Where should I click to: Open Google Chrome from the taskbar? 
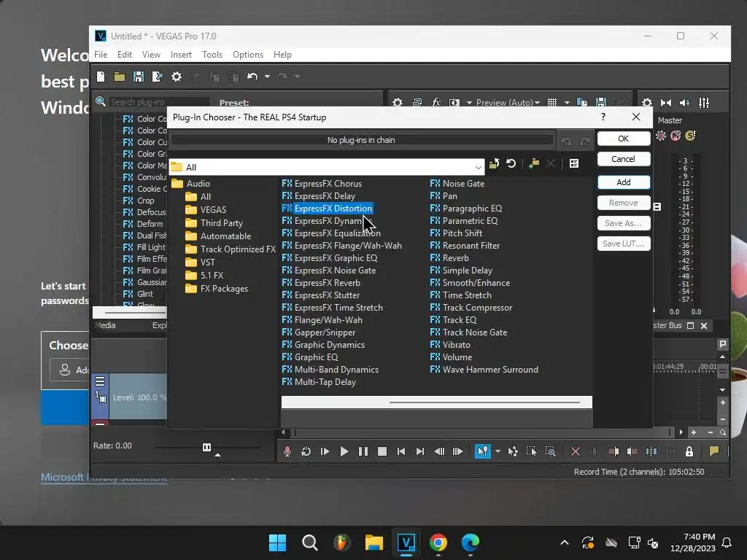438,542
